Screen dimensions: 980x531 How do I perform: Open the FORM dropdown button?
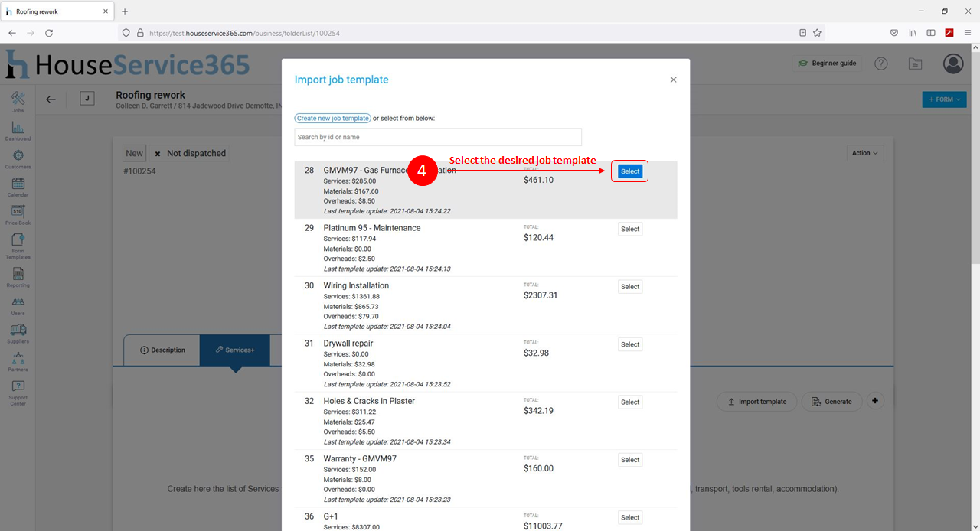click(x=944, y=99)
